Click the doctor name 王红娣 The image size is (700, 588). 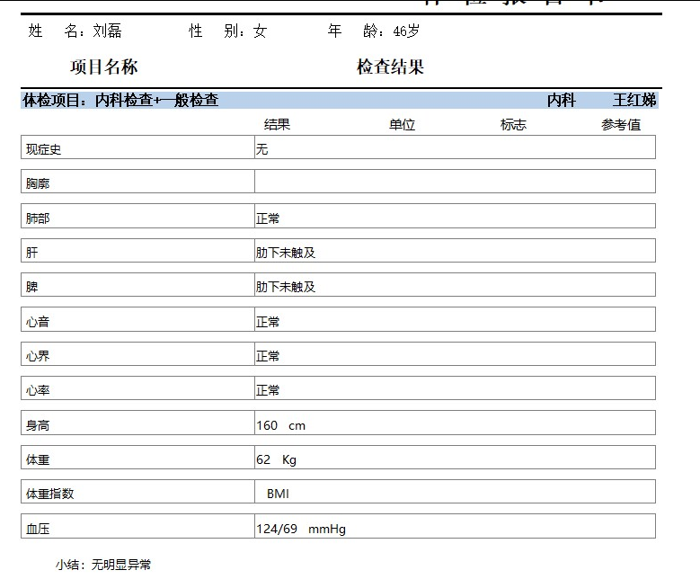click(634, 100)
